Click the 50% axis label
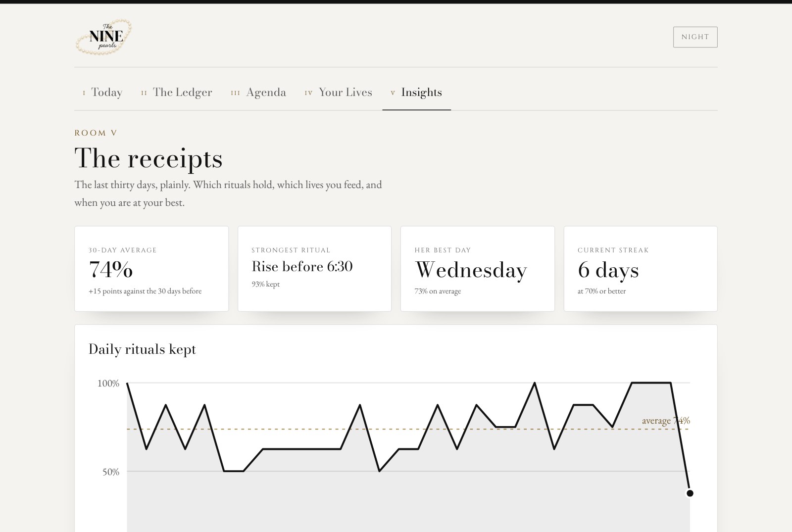 tap(111, 472)
